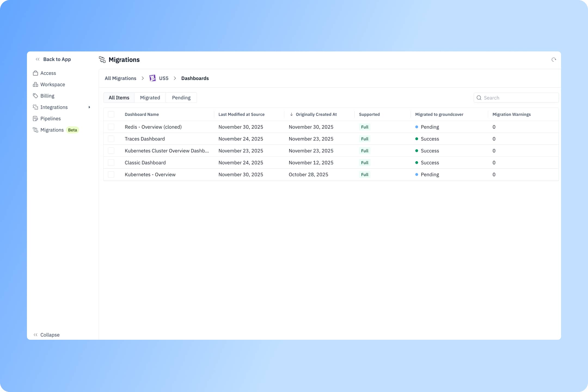Select all dashboards via header checkbox
Screen dimensions: 588x392
[111, 115]
